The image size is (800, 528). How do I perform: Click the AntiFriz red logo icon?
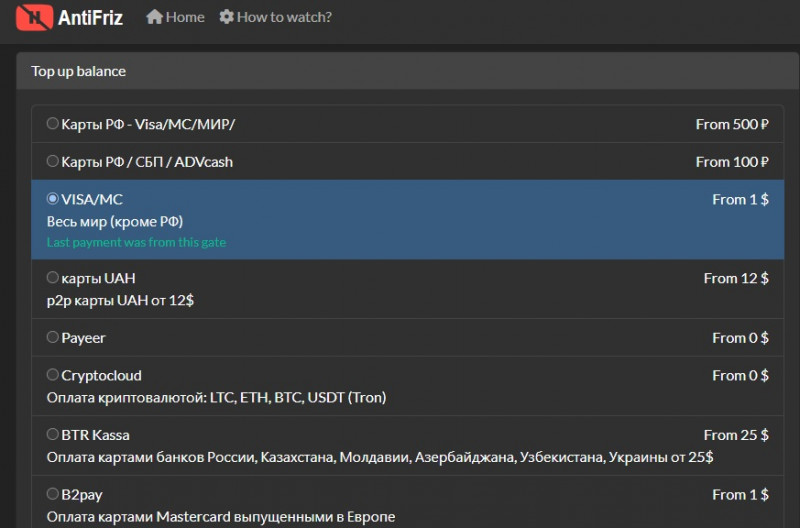[x=34, y=17]
